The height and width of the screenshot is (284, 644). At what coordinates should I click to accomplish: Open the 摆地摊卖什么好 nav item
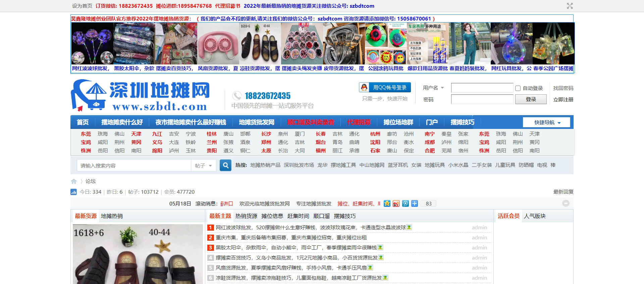122,122
